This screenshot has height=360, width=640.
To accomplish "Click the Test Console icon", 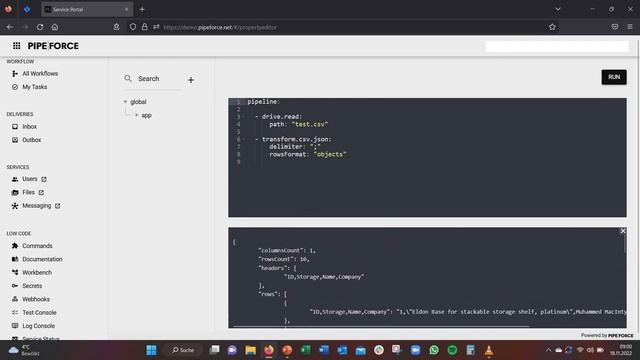I will point(15,312).
